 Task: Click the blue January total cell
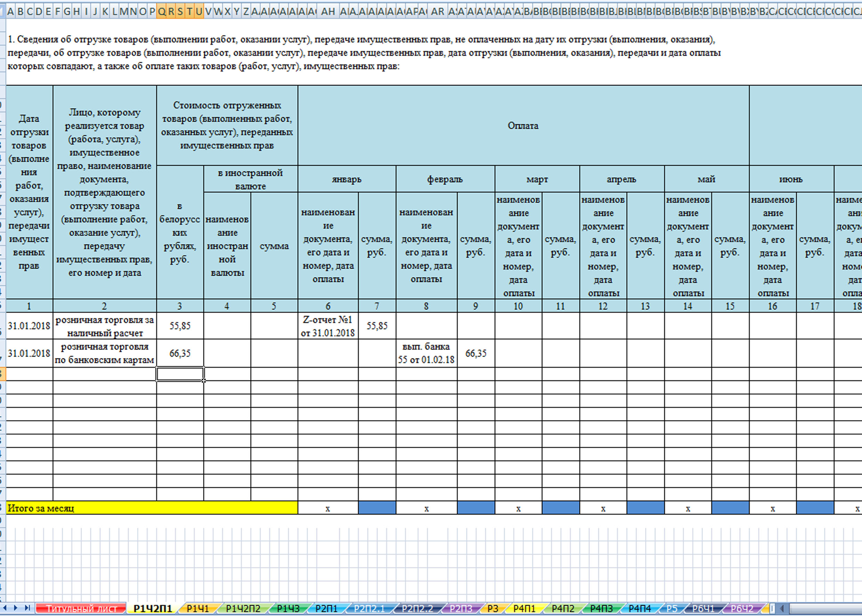(377, 508)
